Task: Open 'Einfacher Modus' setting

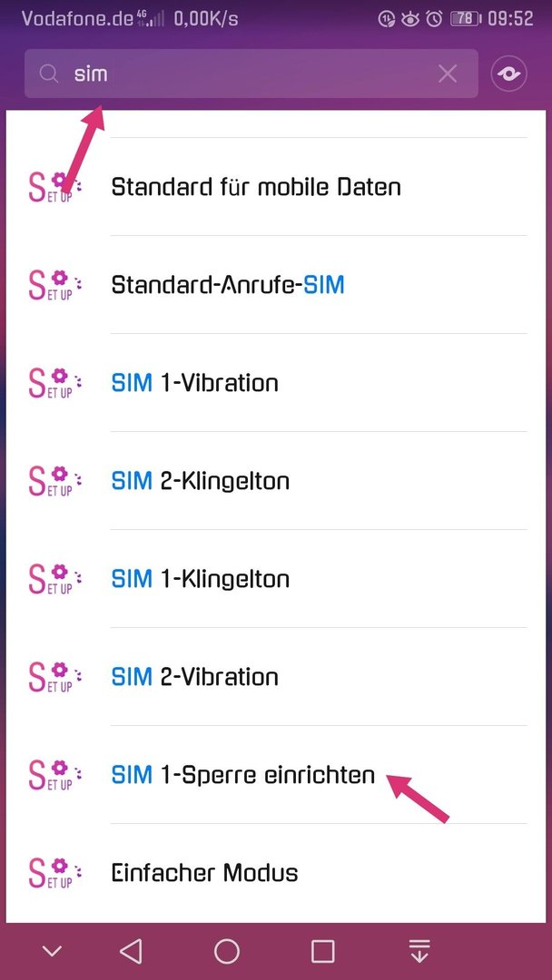Action: (276, 873)
